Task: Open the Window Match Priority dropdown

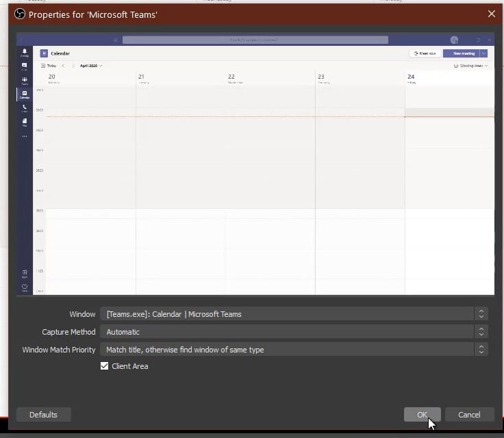Action: [x=287, y=349]
